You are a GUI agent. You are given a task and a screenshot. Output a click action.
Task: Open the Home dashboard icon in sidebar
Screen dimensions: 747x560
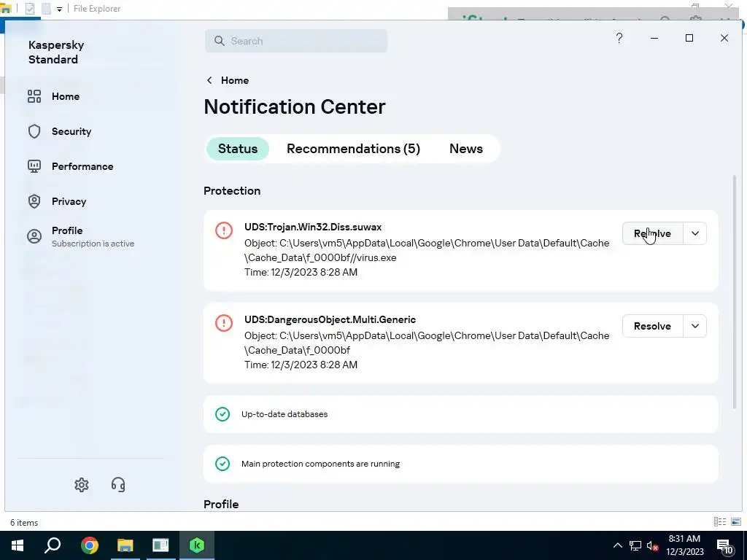pyautogui.click(x=34, y=96)
